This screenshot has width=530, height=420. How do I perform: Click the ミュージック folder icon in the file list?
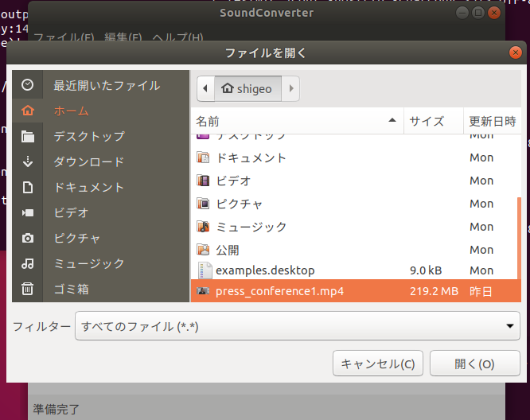[203, 227]
